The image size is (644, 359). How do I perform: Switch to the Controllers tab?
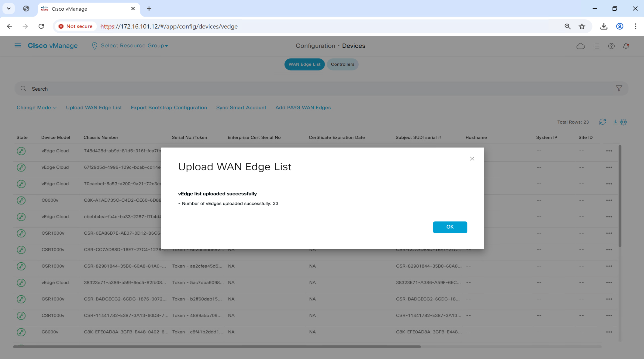click(x=342, y=64)
